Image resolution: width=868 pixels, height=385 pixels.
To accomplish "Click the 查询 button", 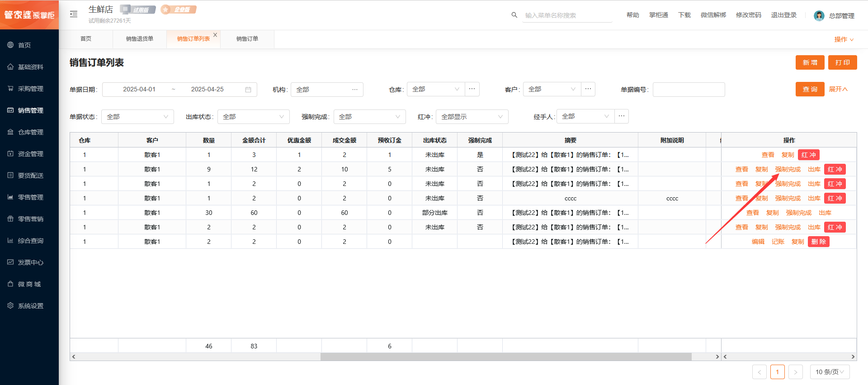I will (810, 89).
